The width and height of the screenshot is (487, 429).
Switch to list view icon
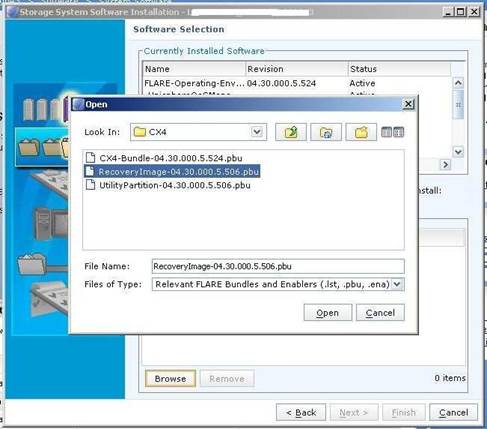(386, 132)
